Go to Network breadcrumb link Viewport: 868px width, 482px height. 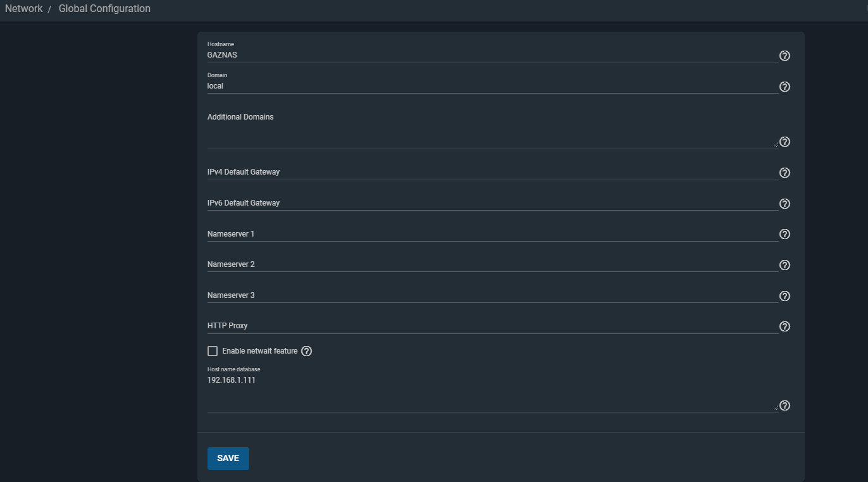pos(23,9)
